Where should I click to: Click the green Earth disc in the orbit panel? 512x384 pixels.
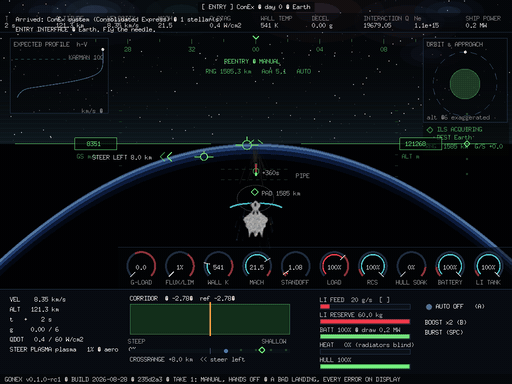point(465,84)
